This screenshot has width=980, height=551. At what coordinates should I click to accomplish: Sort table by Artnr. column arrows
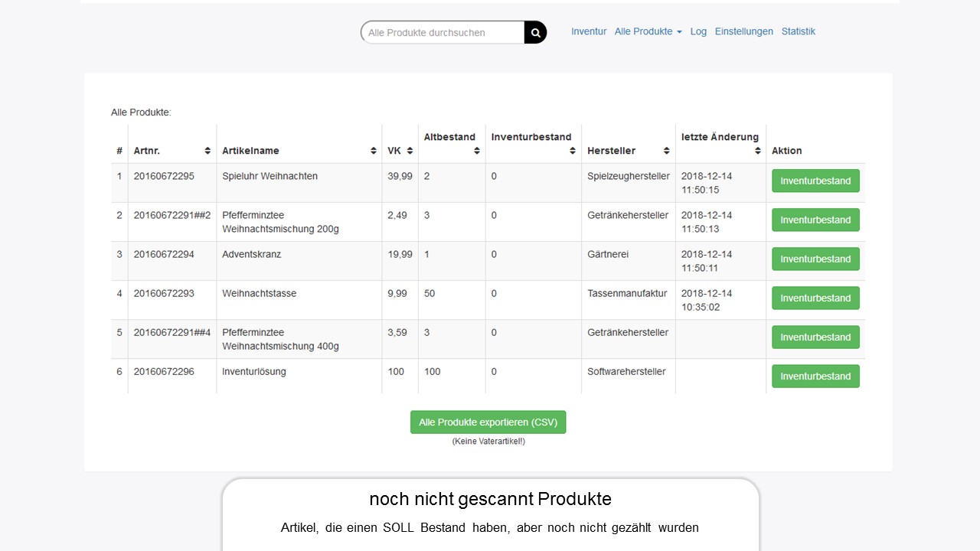point(207,151)
